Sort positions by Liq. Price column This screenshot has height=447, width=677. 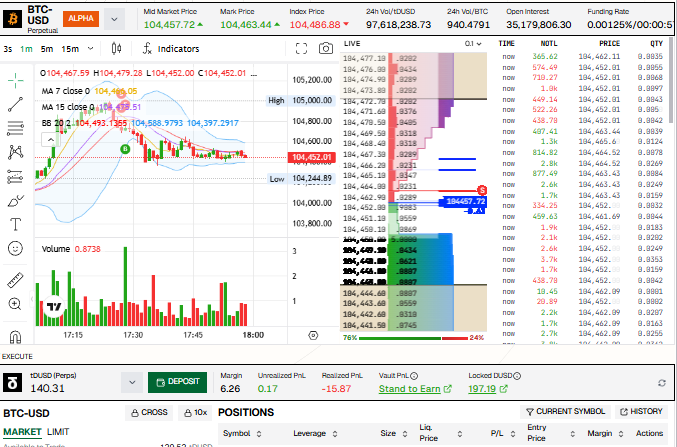tap(440, 433)
